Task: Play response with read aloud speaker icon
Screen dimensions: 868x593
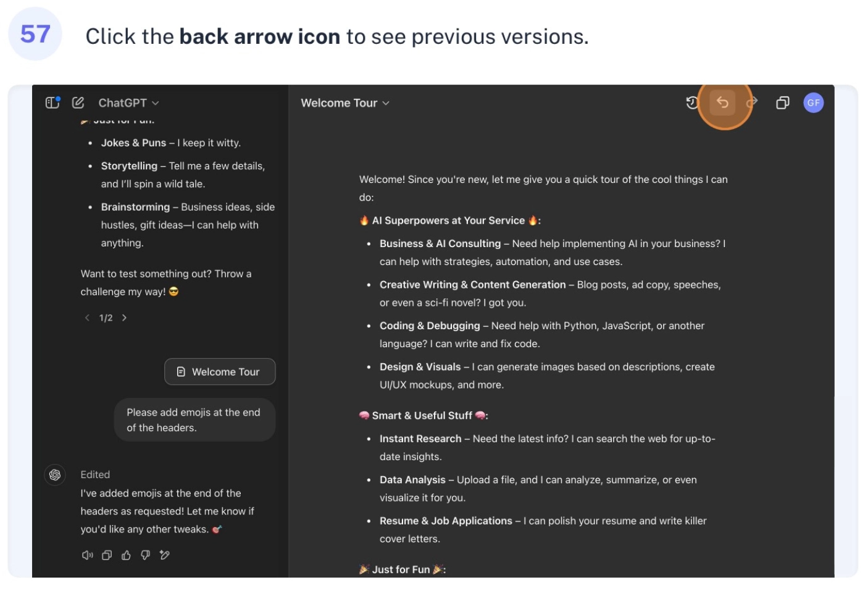Action: 88,555
